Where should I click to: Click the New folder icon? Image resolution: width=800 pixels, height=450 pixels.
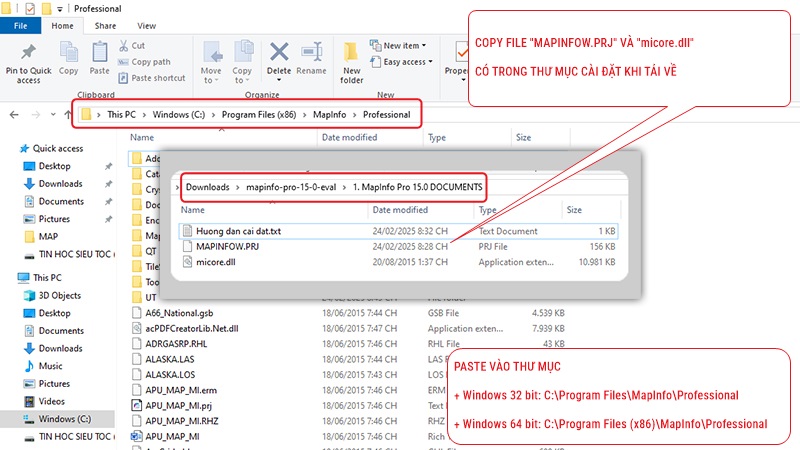click(351, 52)
